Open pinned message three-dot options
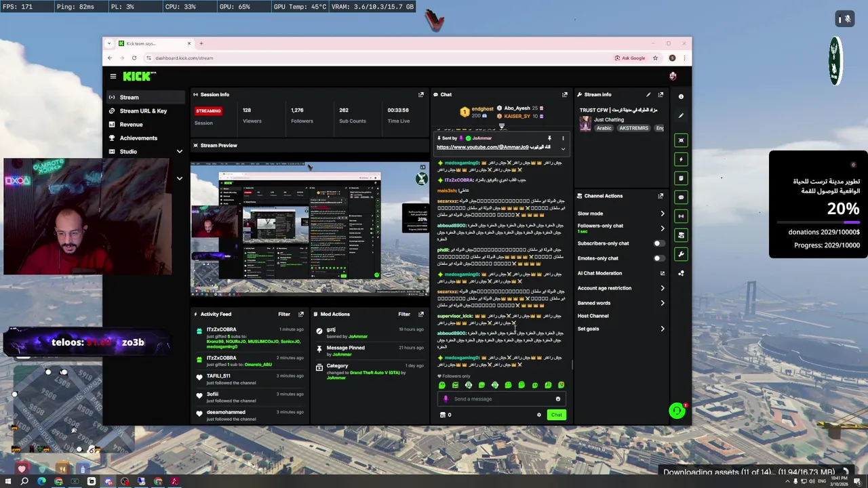This screenshot has height=488, width=868. [x=563, y=138]
